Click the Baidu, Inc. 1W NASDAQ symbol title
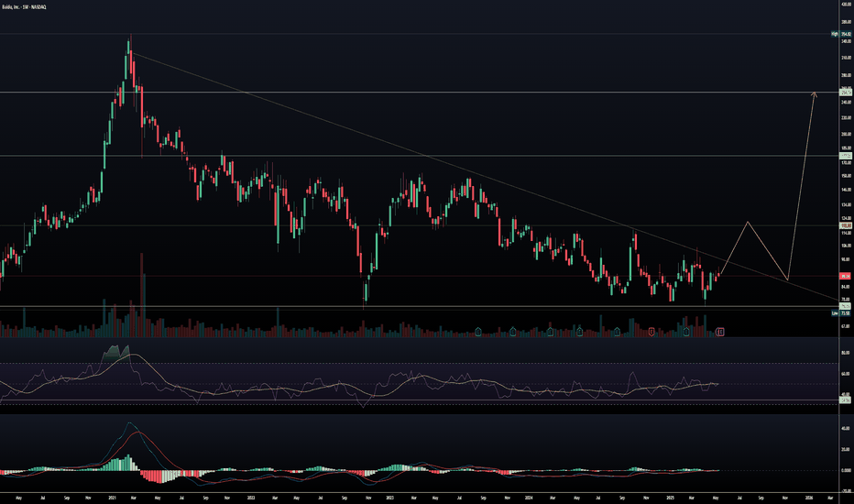Image resolution: width=854 pixels, height=504 pixels. [x=24, y=6]
